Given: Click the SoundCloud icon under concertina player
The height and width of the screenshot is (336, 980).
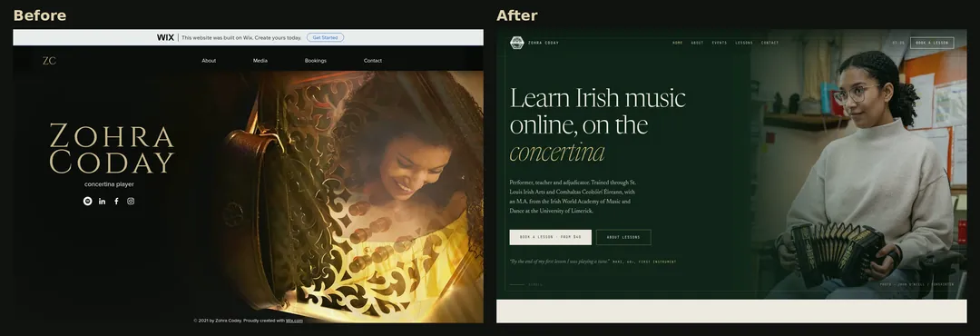Looking at the screenshot, I should click(x=87, y=201).
